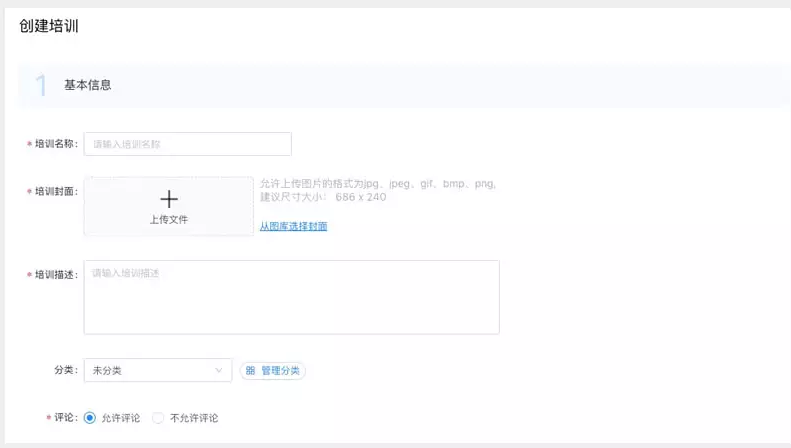Click the 培训封面 field label

55,191
